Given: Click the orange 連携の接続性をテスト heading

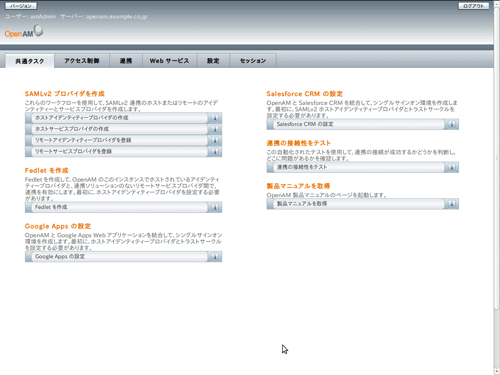Looking at the screenshot, I should pos(298,143).
